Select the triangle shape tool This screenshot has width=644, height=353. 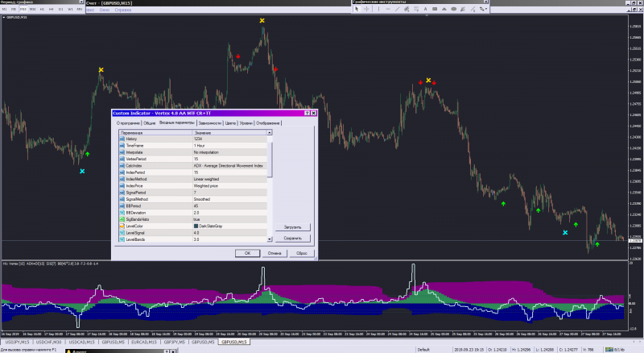(x=444, y=9)
